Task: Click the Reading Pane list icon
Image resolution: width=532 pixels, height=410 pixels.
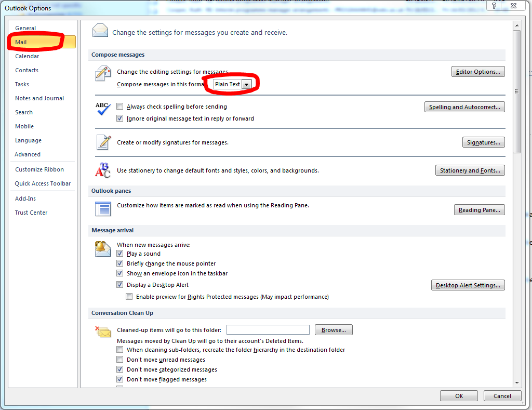Action: (x=103, y=209)
